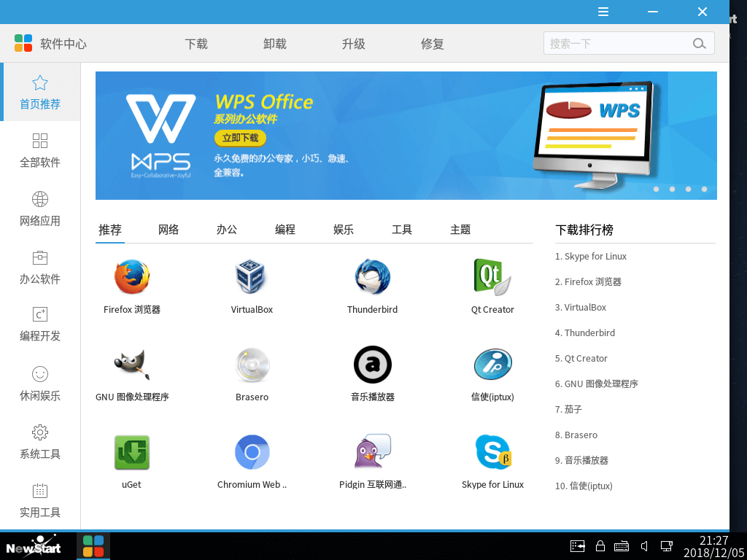Select Thunderbird in download ranking
Viewport: 747px width, 560px height.
point(585,332)
